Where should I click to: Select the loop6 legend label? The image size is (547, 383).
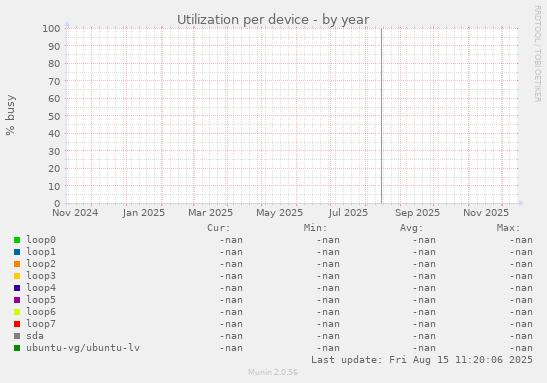[x=41, y=311]
